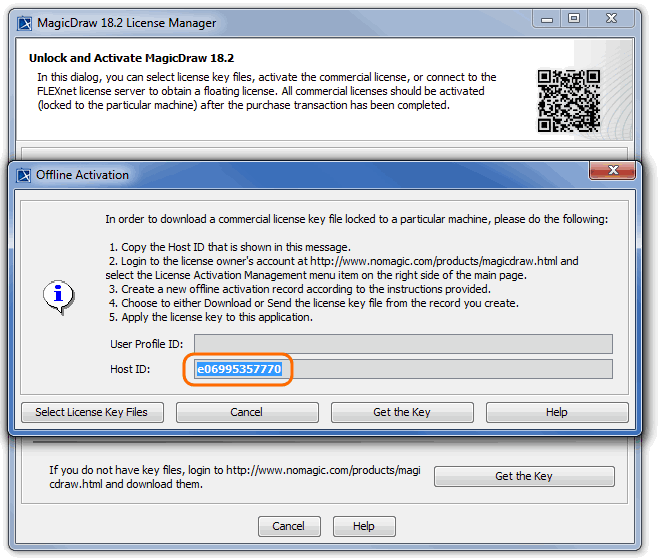
Task: Click the QR code image
Action: 569,100
